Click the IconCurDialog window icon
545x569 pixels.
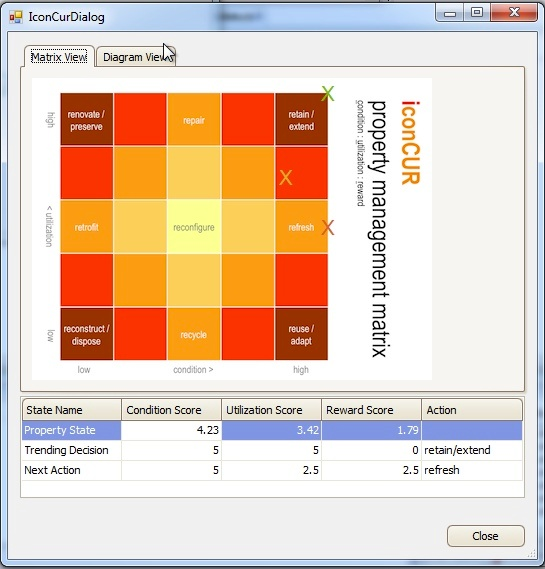click(x=16, y=17)
